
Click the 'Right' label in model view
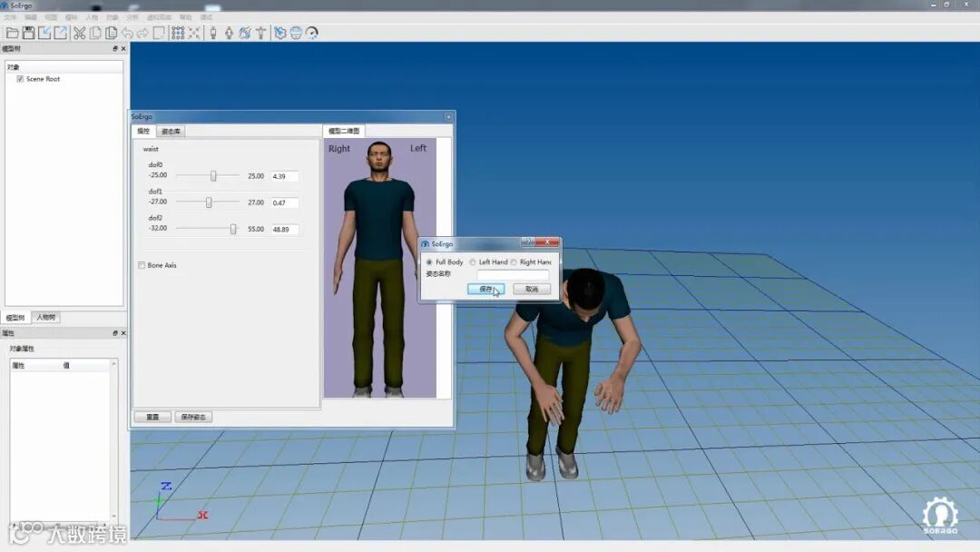click(x=339, y=149)
